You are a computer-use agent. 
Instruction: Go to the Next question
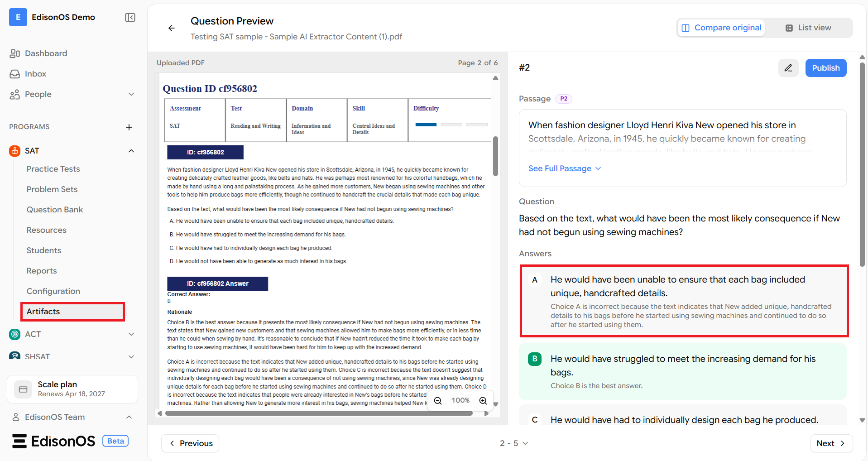click(831, 443)
